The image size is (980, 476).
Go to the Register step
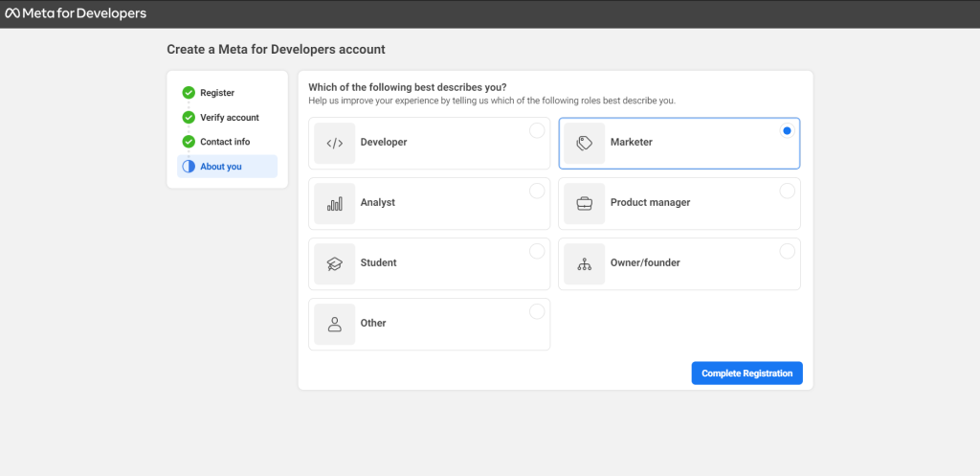tap(216, 93)
